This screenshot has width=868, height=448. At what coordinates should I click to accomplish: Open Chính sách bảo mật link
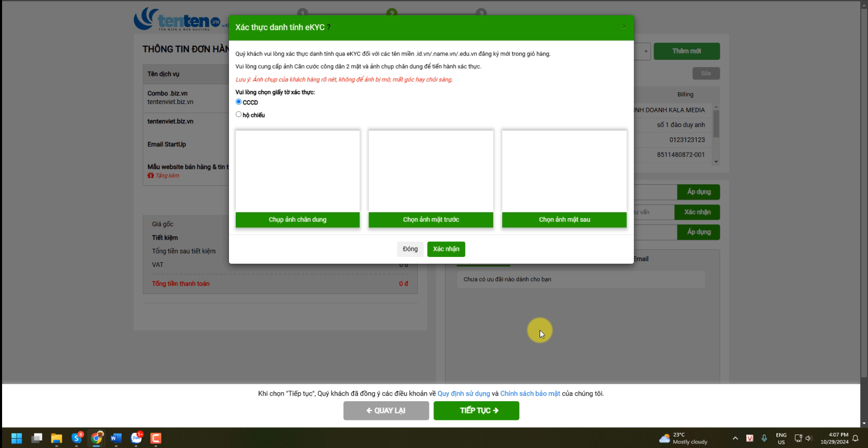(x=530, y=393)
